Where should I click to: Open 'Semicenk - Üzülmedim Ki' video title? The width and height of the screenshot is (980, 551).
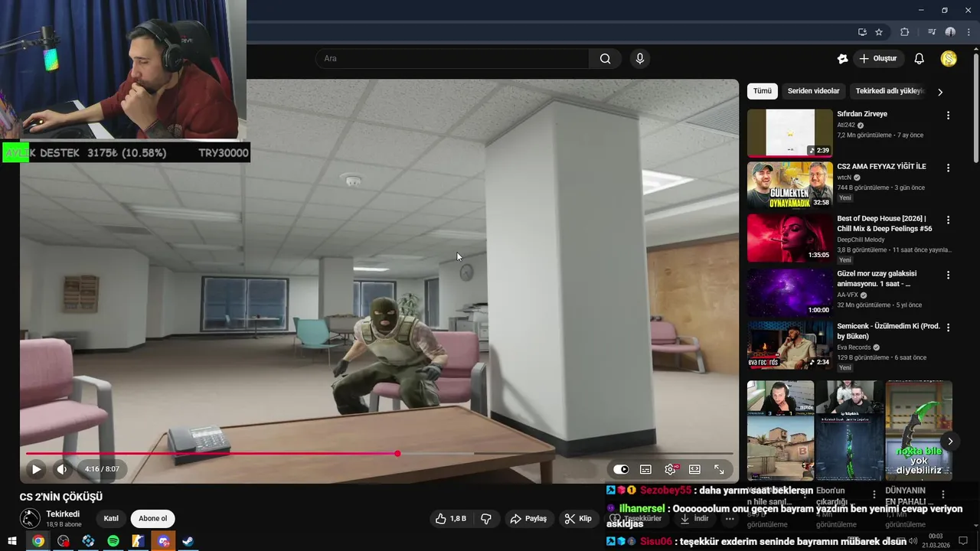pyautogui.click(x=888, y=331)
